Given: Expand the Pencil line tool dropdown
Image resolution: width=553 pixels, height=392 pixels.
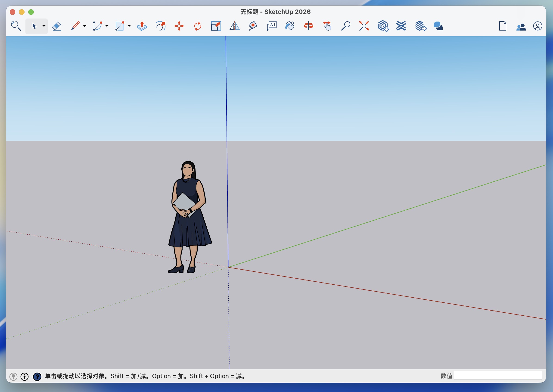Looking at the screenshot, I should tap(84, 26).
